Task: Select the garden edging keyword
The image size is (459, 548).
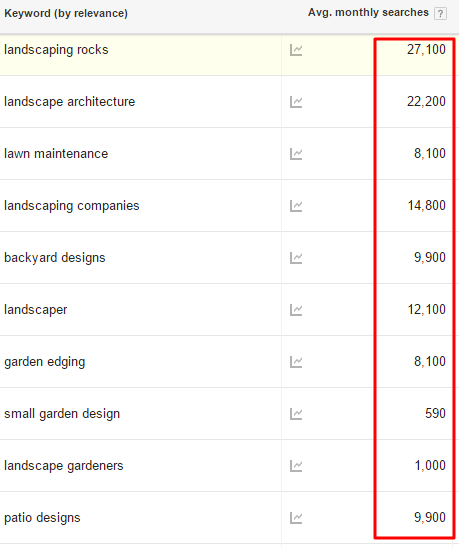Action: point(45,362)
